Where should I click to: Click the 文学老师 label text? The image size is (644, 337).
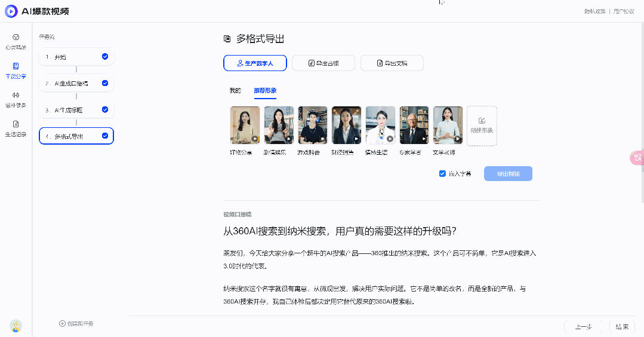click(443, 152)
